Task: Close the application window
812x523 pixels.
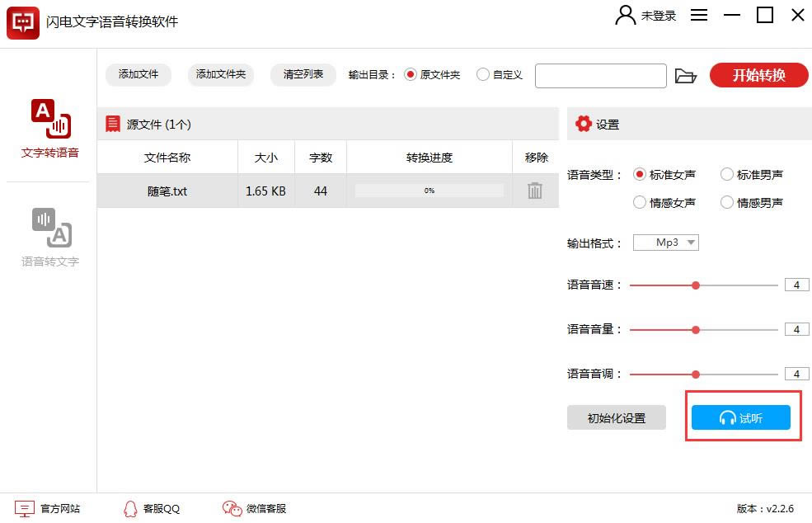Action: coord(797,15)
